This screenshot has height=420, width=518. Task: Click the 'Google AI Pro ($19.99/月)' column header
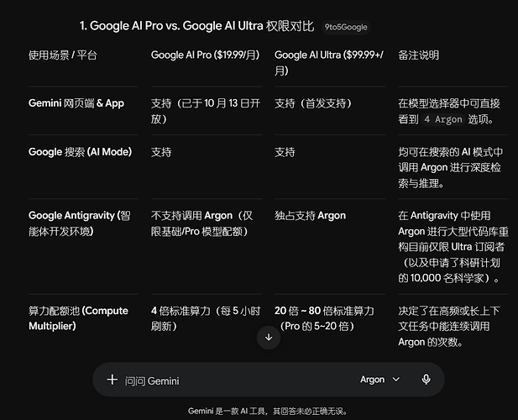(206, 55)
